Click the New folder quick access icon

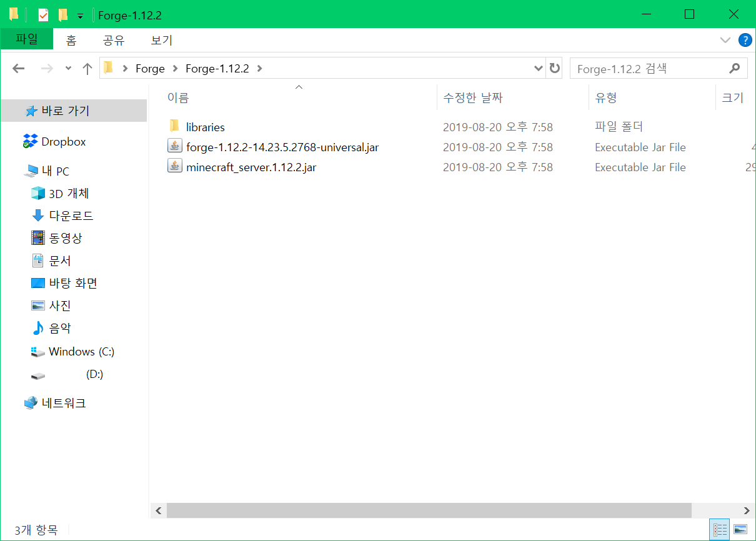pos(62,15)
